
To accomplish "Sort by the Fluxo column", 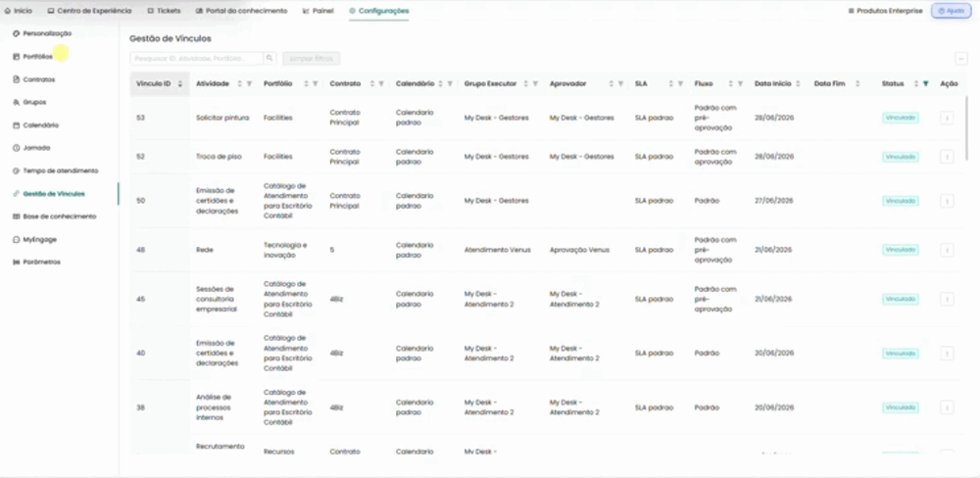I will [x=731, y=83].
